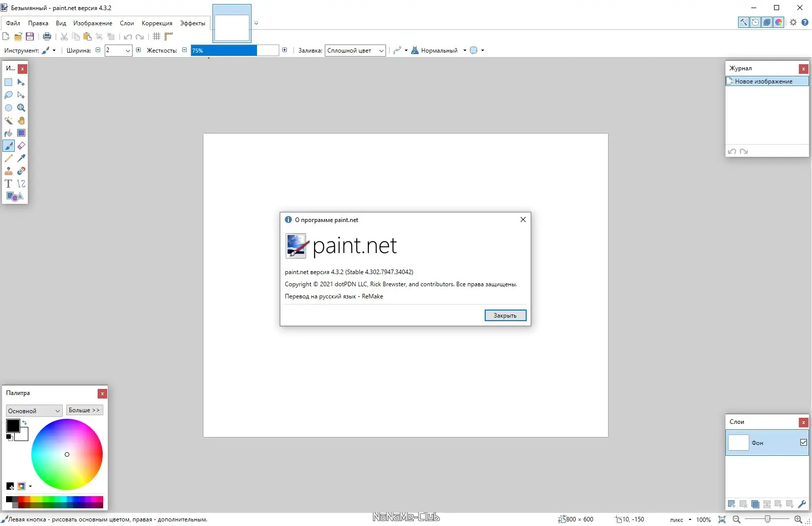Select the Ellipse Select tool
This screenshot has height=526, width=812.
[9, 108]
